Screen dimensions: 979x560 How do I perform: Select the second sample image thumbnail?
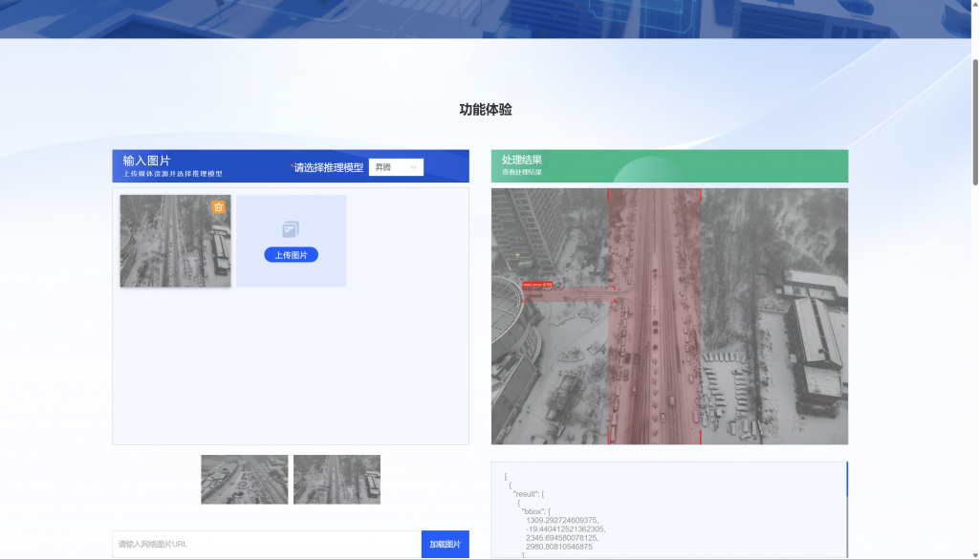pos(337,480)
